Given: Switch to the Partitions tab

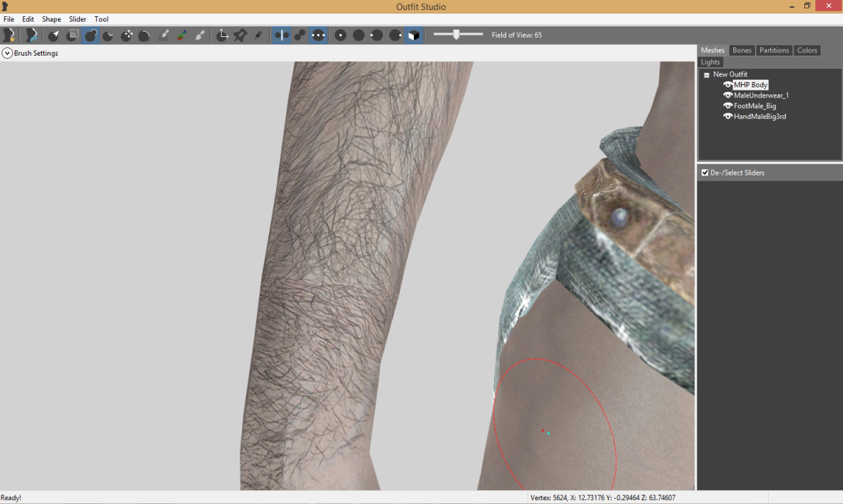Looking at the screenshot, I should pyautogui.click(x=774, y=50).
